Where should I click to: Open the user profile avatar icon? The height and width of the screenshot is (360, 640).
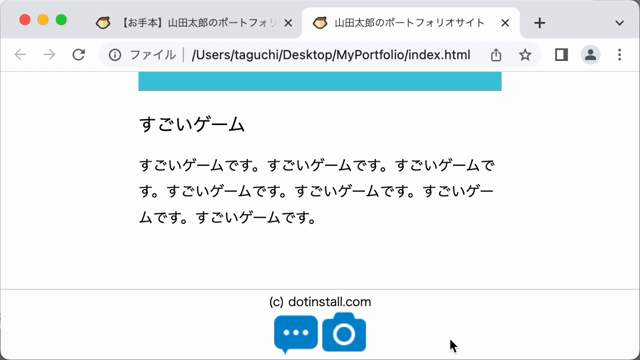590,55
